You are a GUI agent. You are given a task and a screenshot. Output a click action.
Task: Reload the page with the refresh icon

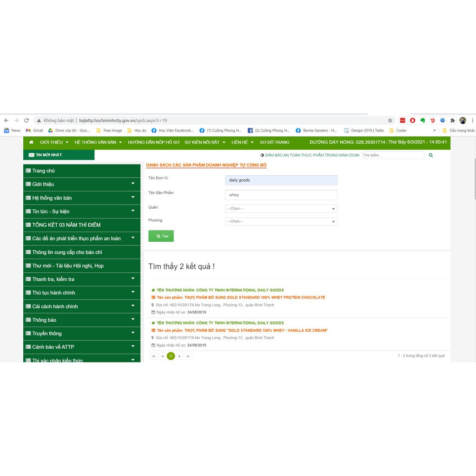pyautogui.click(x=26, y=120)
